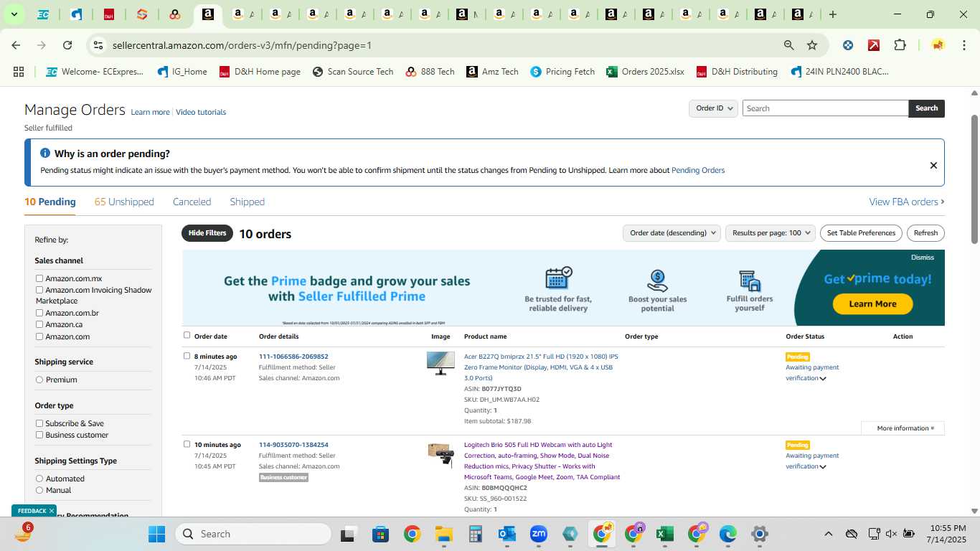Select order 111-1066586-2069852 checkbox
The height and width of the screenshot is (551, 980).
pos(187,356)
